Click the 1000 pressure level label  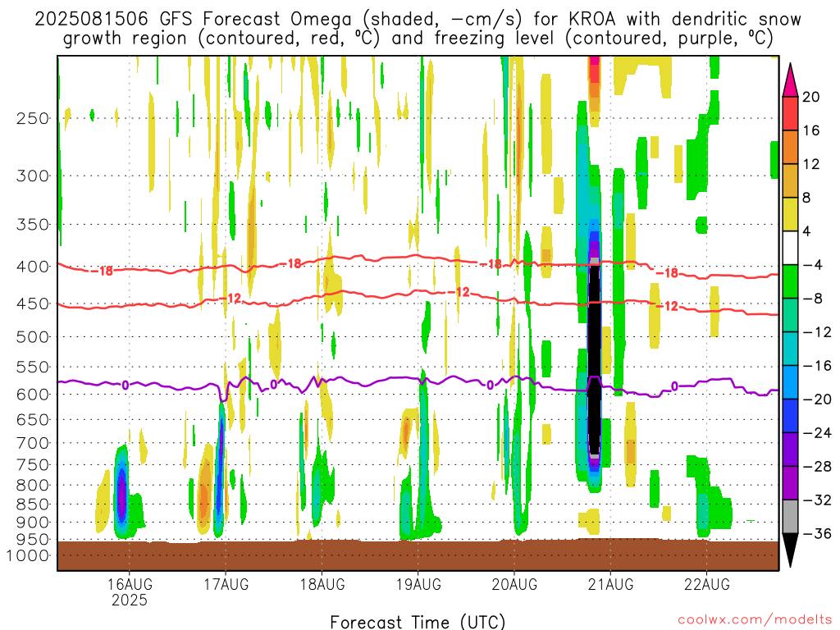(29, 555)
